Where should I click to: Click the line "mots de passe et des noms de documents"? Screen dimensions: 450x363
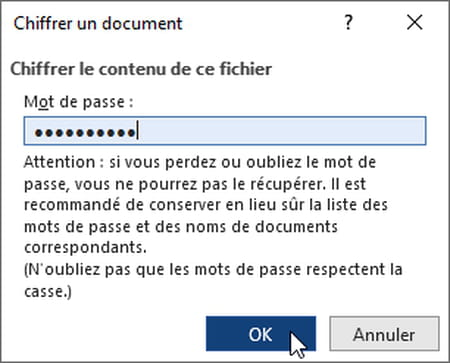pyautogui.click(x=181, y=227)
